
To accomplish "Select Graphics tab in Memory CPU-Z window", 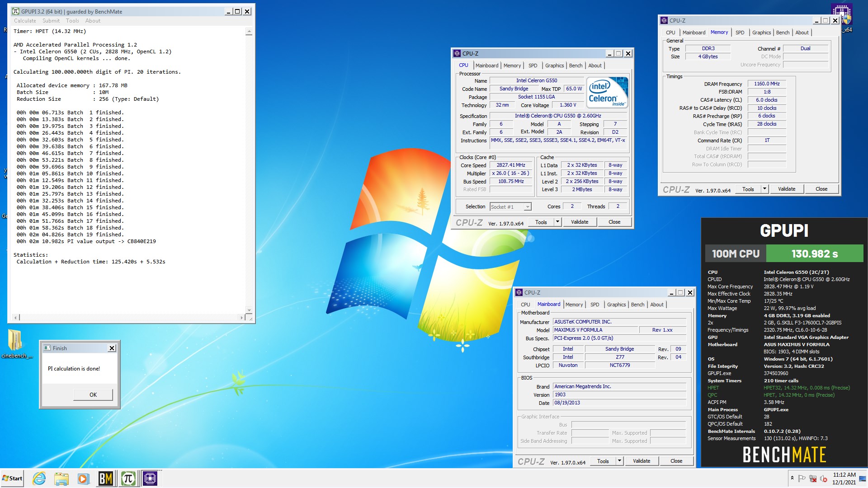I will (761, 33).
